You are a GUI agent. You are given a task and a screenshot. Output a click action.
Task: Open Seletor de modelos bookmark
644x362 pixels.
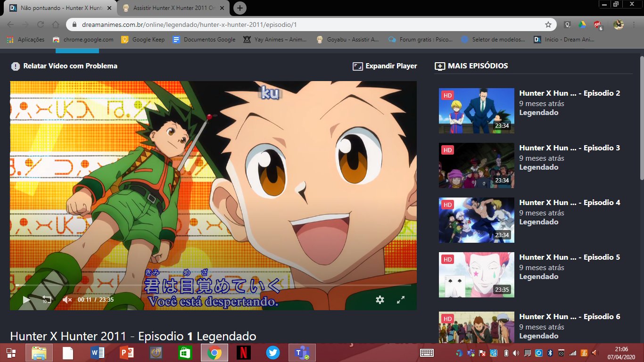pyautogui.click(x=493, y=40)
